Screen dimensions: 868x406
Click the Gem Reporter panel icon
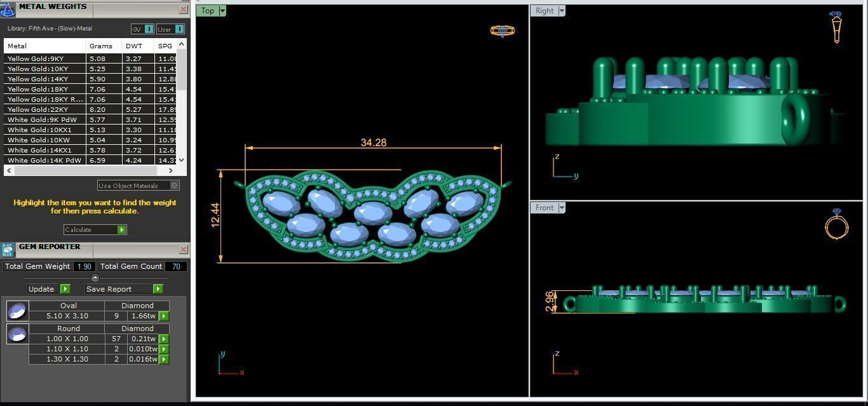[8, 250]
